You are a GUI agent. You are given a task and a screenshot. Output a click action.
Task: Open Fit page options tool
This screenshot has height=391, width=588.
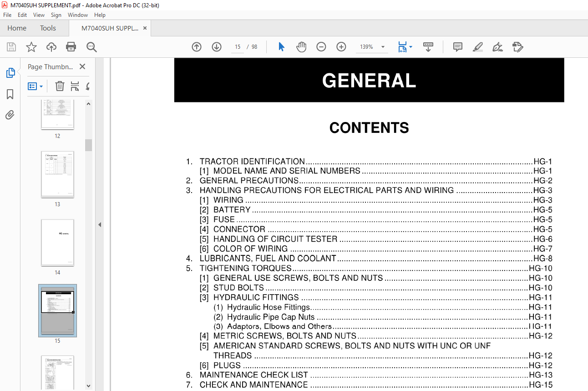(x=402, y=47)
